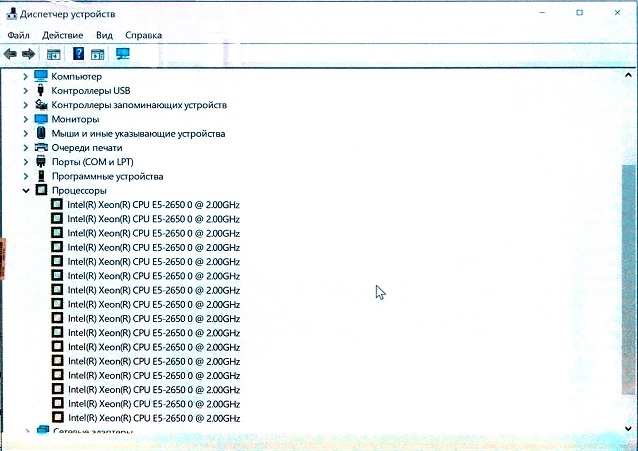Image resolution: width=638 pixels, height=451 pixels.
Task: Select the Порты (COM и LPT) label
Action: tap(92, 162)
